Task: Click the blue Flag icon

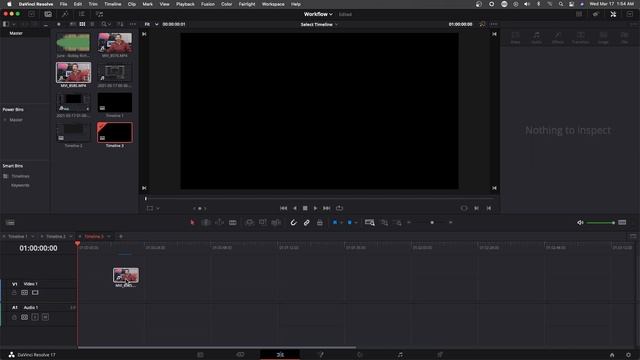Action: point(335,222)
